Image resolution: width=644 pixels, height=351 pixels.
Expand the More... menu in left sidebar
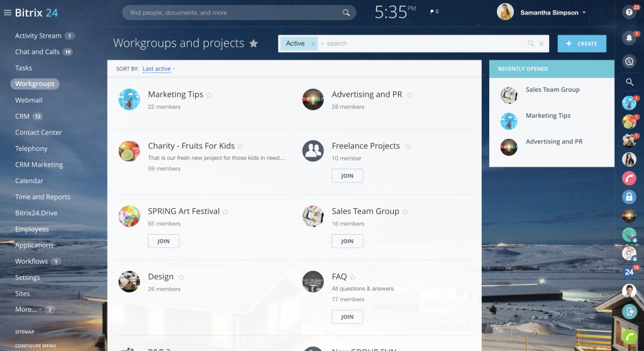coord(28,309)
